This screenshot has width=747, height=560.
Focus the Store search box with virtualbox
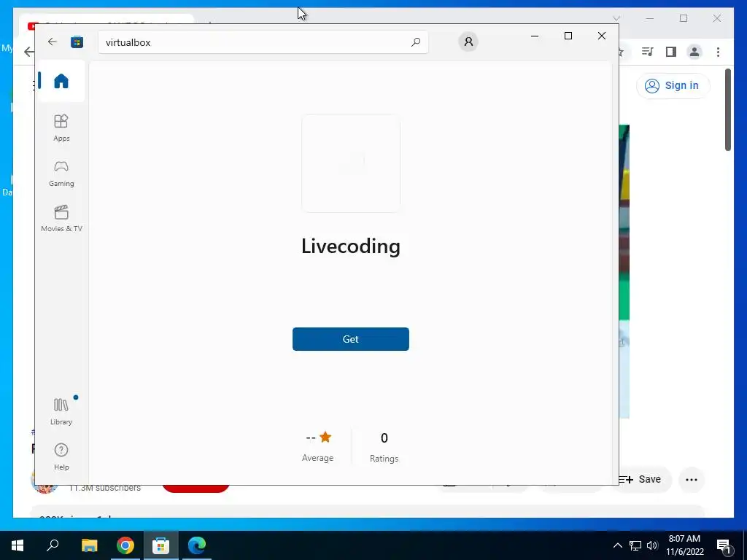point(263,42)
